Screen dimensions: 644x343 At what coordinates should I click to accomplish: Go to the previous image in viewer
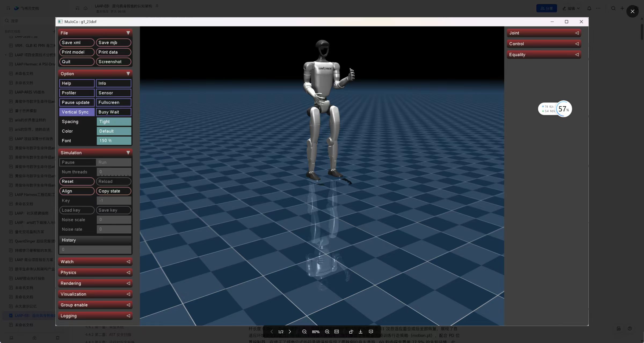[x=272, y=331]
